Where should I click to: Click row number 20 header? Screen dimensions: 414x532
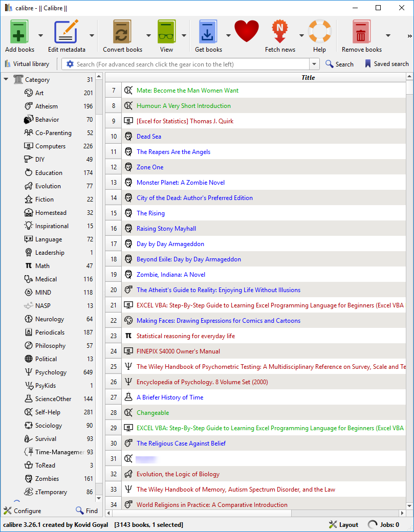point(113,290)
